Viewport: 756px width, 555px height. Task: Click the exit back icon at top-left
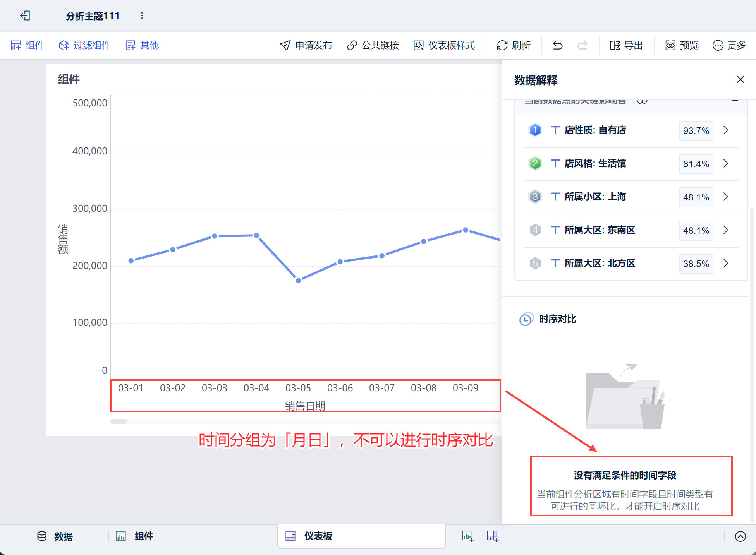click(x=25, y=15)
